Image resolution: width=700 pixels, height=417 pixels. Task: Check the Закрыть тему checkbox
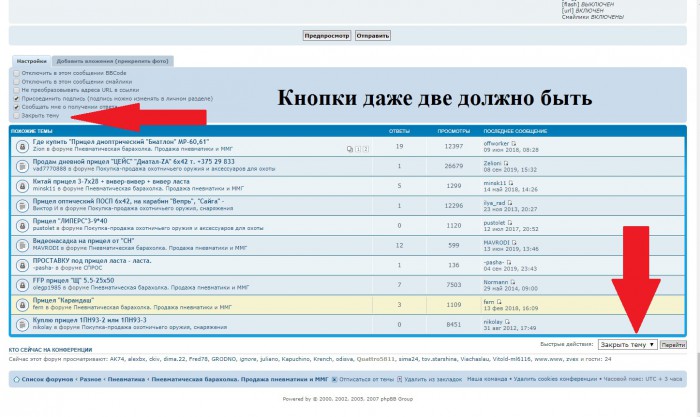(17, 116)
